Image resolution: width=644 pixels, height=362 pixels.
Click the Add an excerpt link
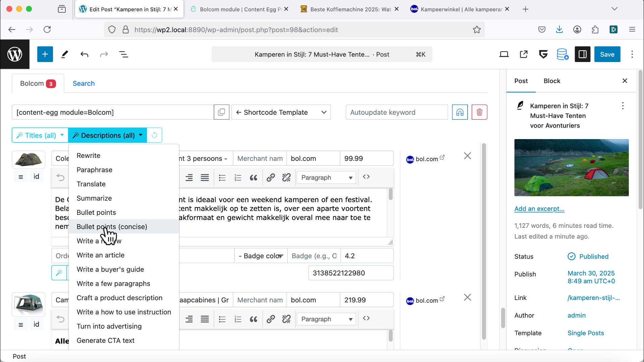(539, 208)
